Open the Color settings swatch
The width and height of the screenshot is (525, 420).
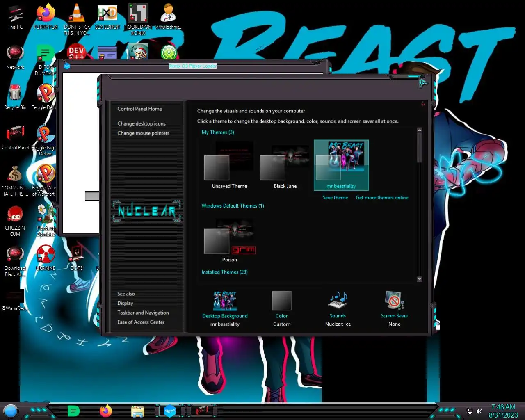[281, 301]
